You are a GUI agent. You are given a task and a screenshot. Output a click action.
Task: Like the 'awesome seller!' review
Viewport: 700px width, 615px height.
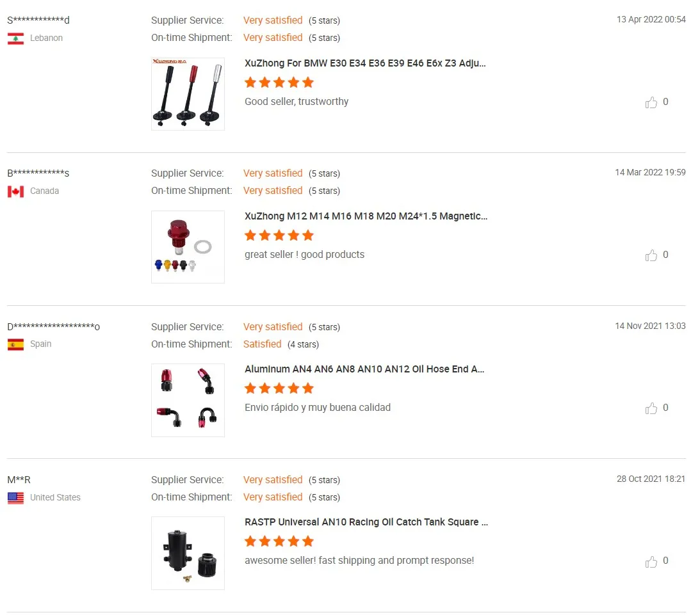point(651,561)
